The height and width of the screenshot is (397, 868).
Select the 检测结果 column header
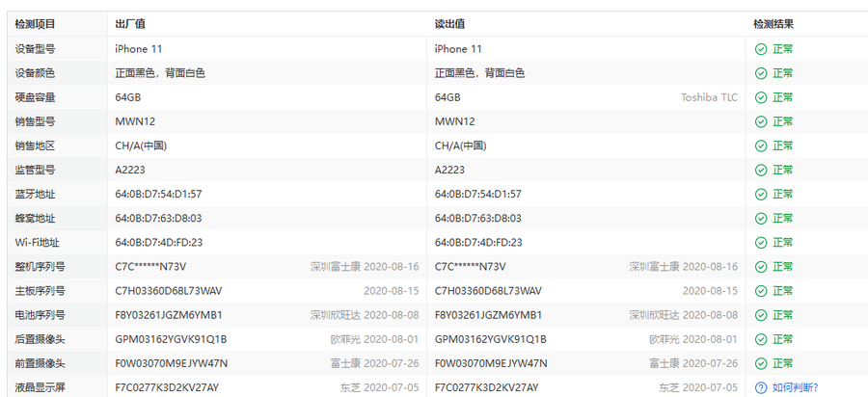point(773,24)
